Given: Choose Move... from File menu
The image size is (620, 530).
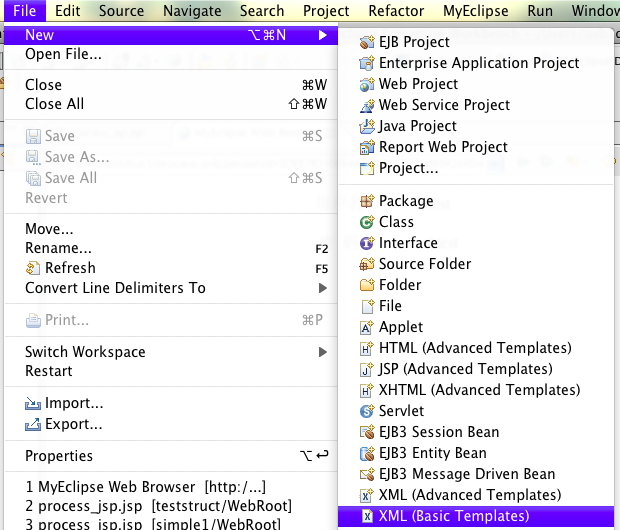Looking at the screenshot, I should tap(171, 229).
